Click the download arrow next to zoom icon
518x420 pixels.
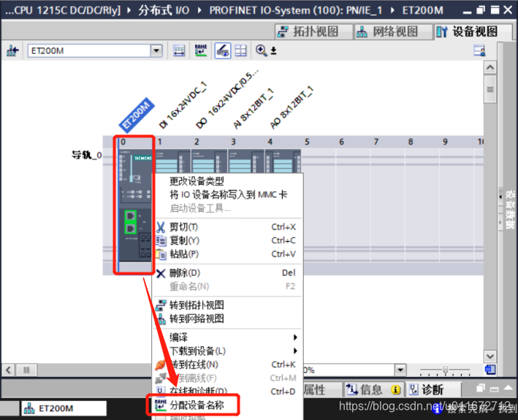tap(273, 51)
